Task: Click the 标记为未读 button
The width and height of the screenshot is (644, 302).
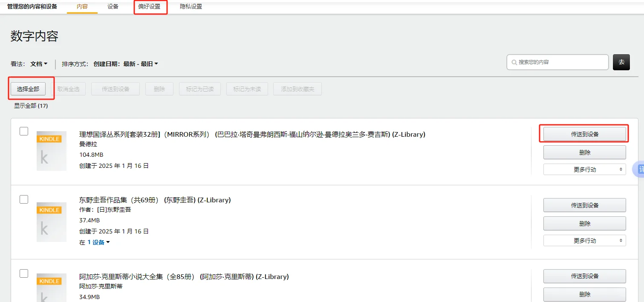Action: point(247,89)
